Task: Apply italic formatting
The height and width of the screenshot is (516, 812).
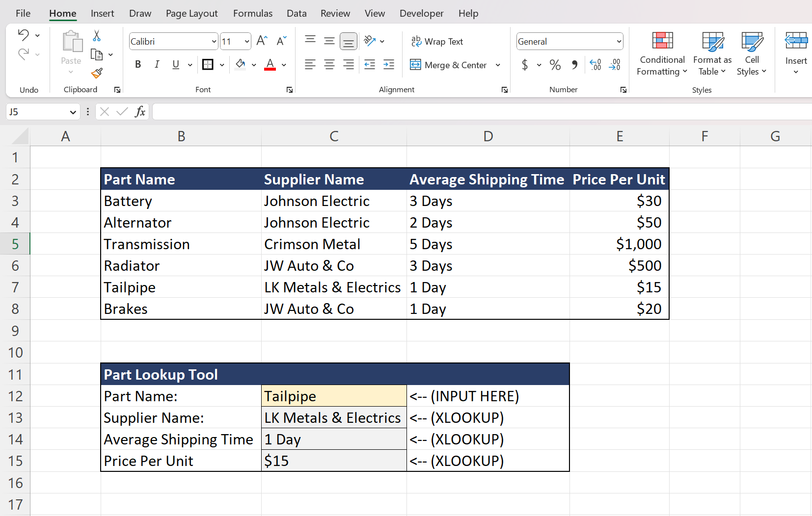Action: [x=157, y=64]
